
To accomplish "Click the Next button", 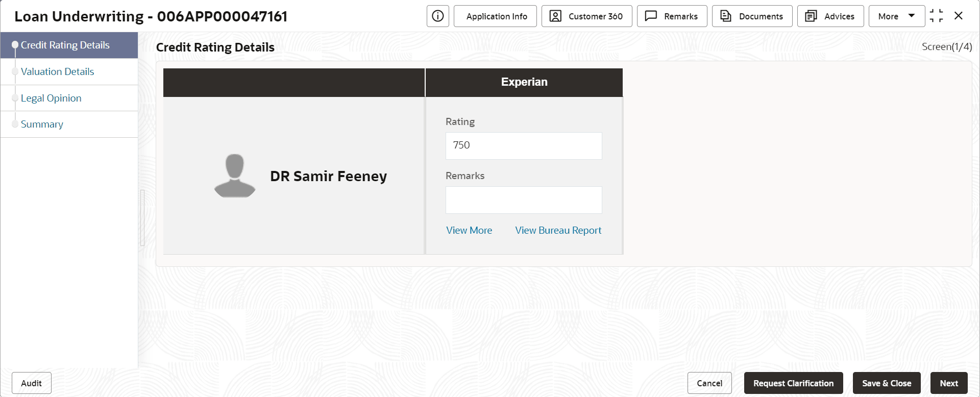I will click(x=948, y=383).
